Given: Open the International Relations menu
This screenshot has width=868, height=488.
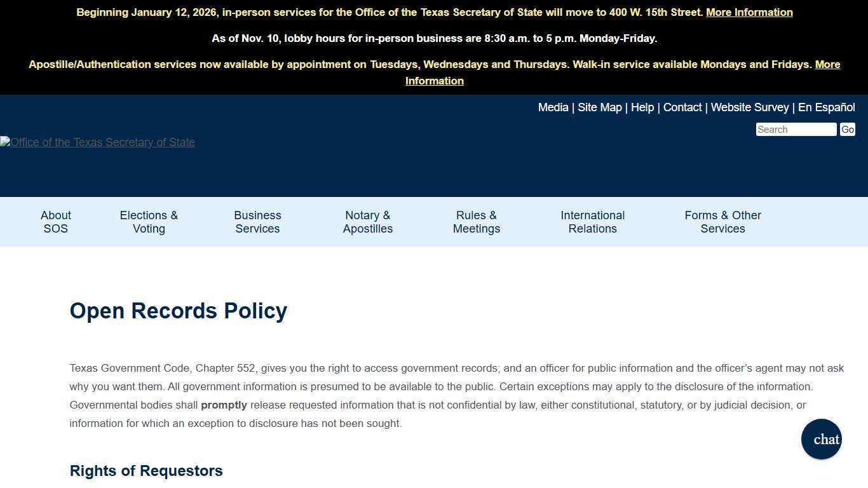Looking at the screenshot, I should pos(592,222).
